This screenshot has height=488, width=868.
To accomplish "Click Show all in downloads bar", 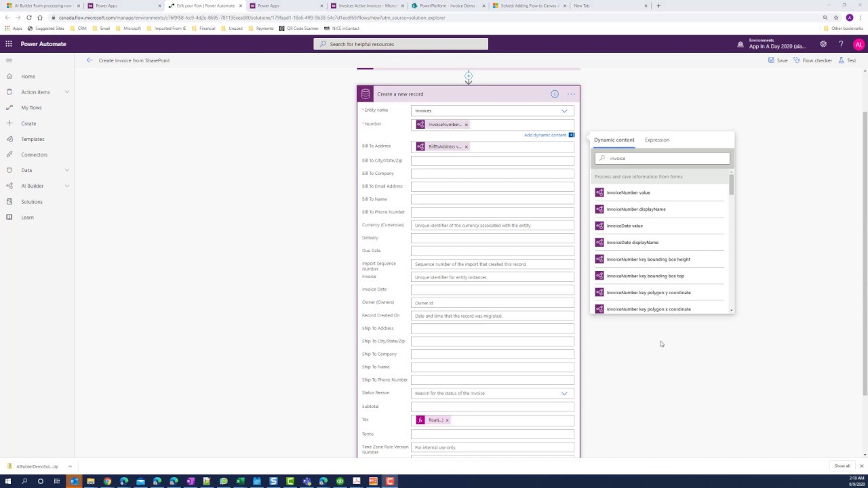I will pyautogui.click(x=842, y=466).
